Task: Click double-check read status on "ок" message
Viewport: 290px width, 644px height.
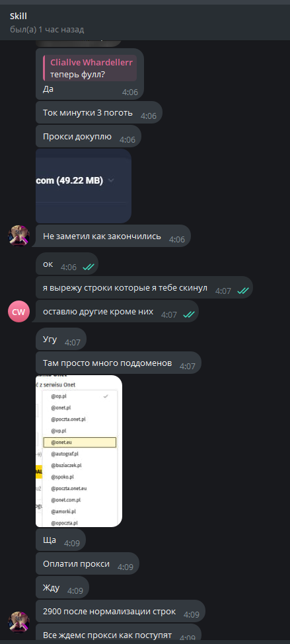Action: click(89, 267)
